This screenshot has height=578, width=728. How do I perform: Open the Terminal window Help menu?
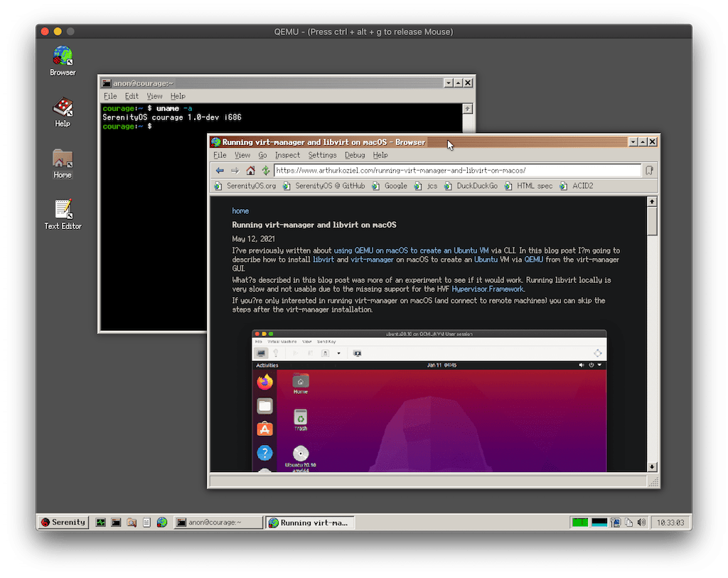tap(178, 96)
